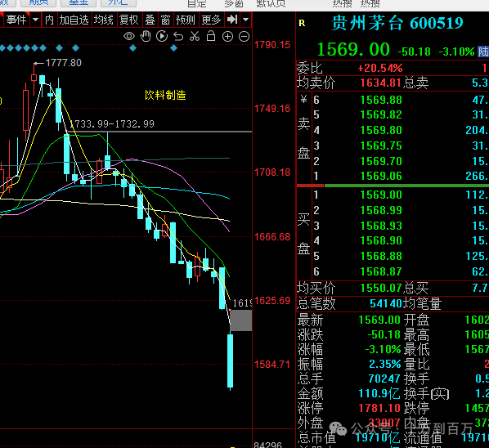Open the 更多 more menu
The width and height of the screenshot is (489, 448).
(x=211, y=20)
